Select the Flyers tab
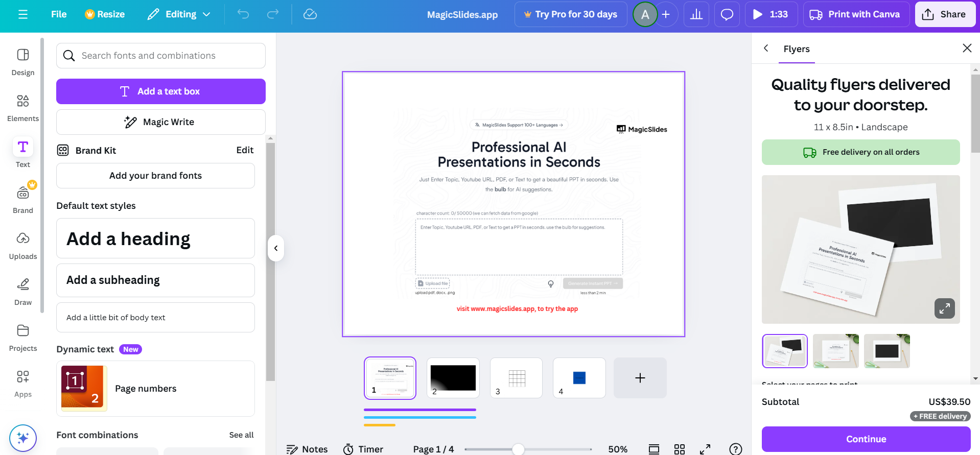Viewport: 980px width, 455px height. [797, 49]
